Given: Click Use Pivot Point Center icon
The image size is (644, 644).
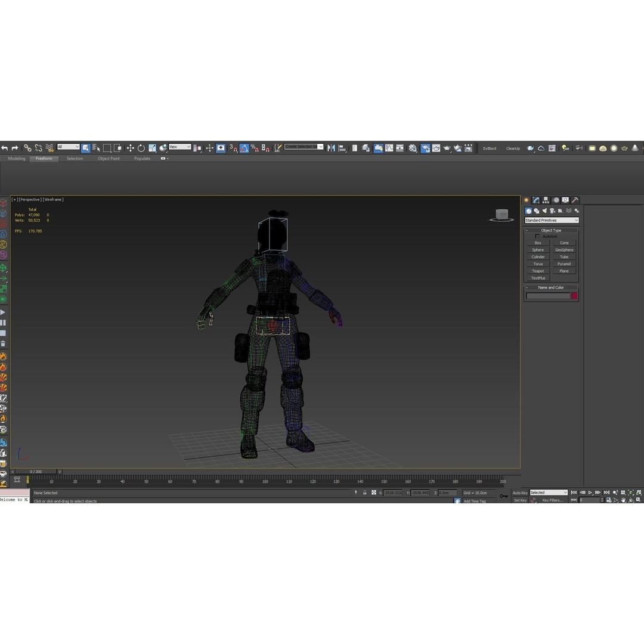Looking at the screenshot, I should [197, 148].
